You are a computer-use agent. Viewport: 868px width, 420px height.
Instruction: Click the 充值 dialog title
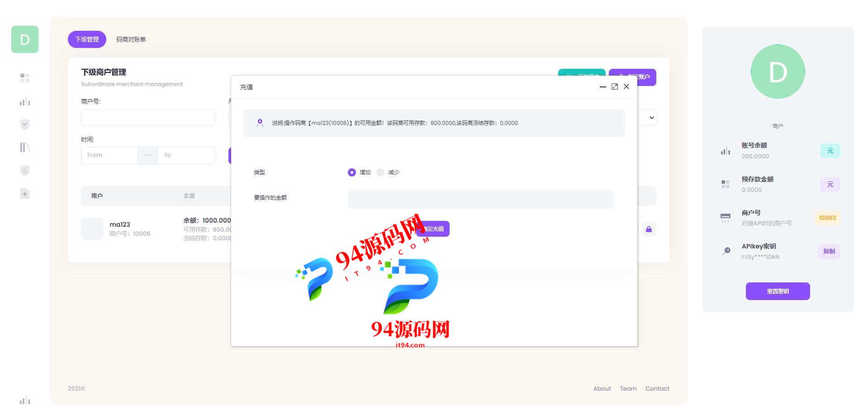pos(247,87)
